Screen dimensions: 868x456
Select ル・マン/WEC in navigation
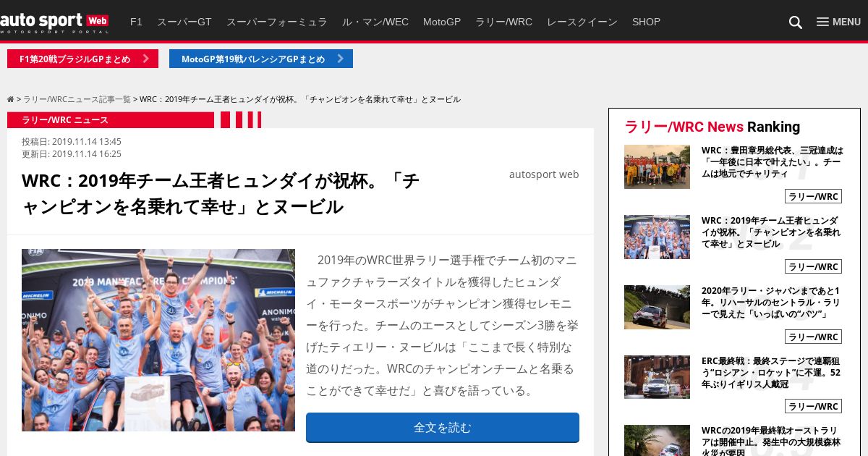(x=375, y=22)
